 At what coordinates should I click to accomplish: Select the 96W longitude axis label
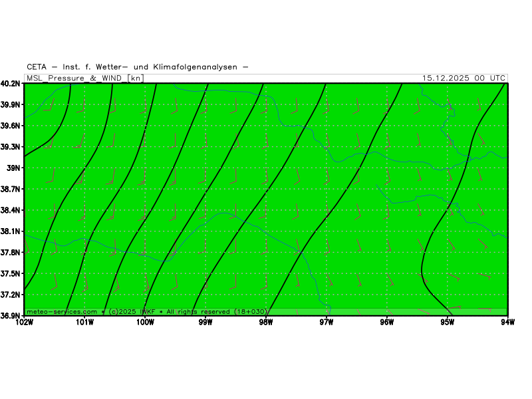[x=387, y=323]
